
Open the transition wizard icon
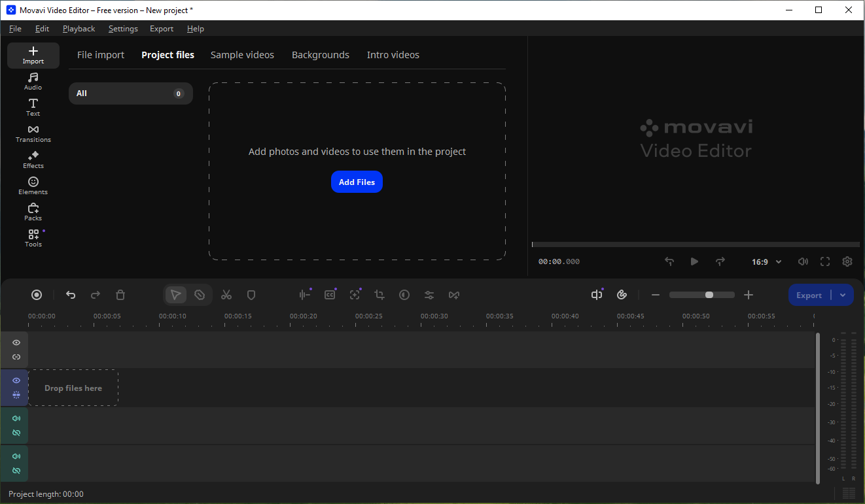tap(454, 295)
